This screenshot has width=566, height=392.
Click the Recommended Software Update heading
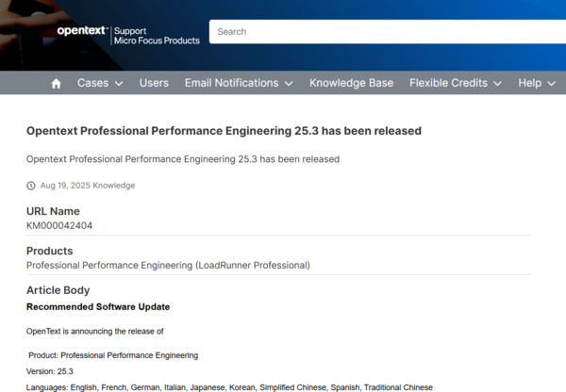coord(98,307)
